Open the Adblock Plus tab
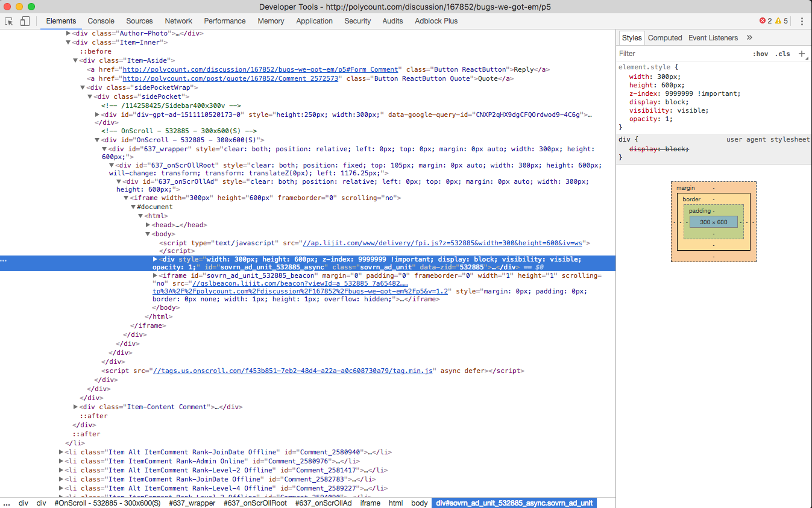Viewport: 812px width, 508px height. 436,21
